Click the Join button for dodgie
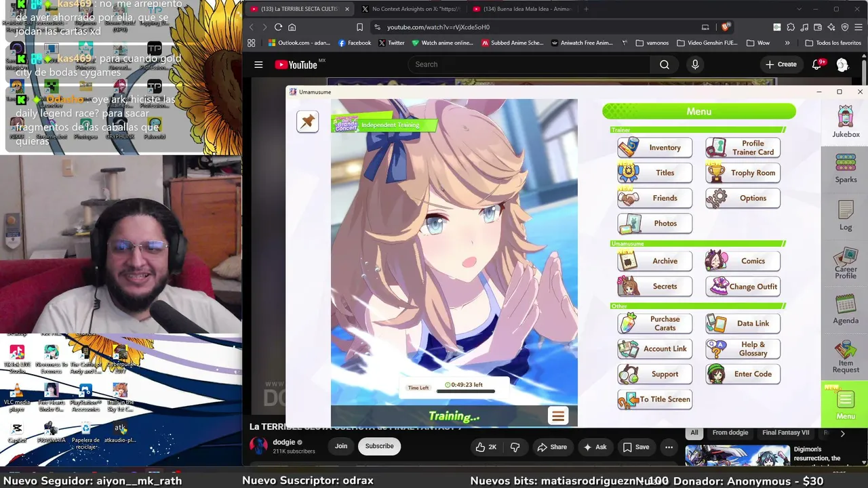The height and width of the screenshot is (488, 868). pos(341,446)
